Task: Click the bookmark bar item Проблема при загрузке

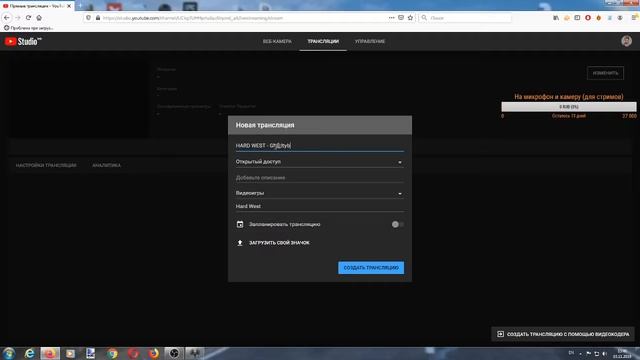Action: (x=29, y=28)
